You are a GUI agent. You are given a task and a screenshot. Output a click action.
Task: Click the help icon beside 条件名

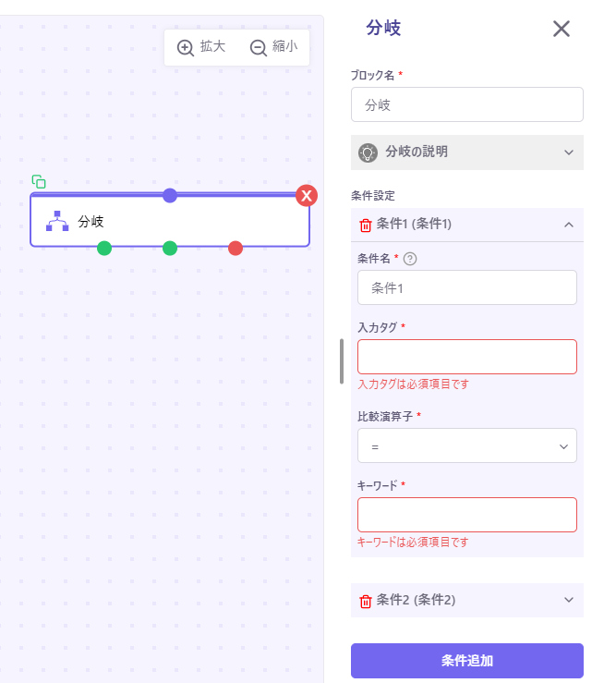411,259
